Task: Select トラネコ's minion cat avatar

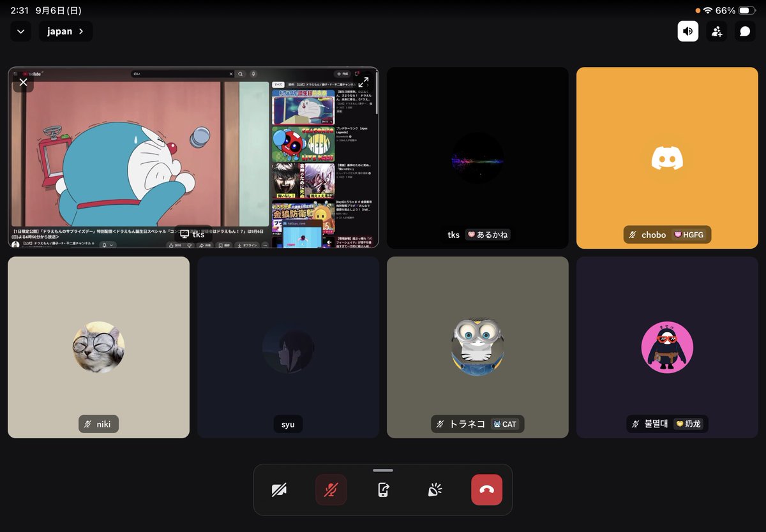Action: [477, 348]
